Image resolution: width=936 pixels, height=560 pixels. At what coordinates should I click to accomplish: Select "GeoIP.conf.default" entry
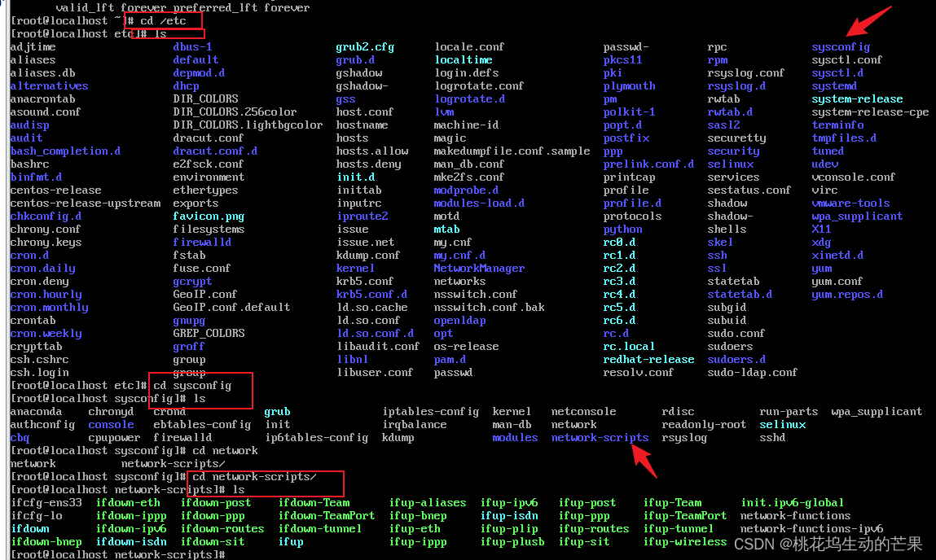click(x=231, y=308)
